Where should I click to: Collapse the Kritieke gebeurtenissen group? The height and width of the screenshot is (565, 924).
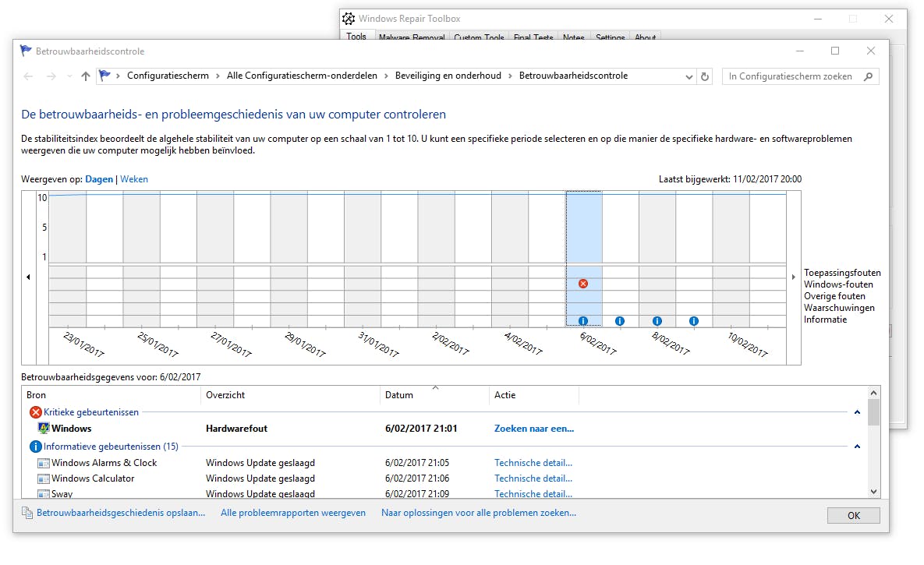(x=857, y=412)
